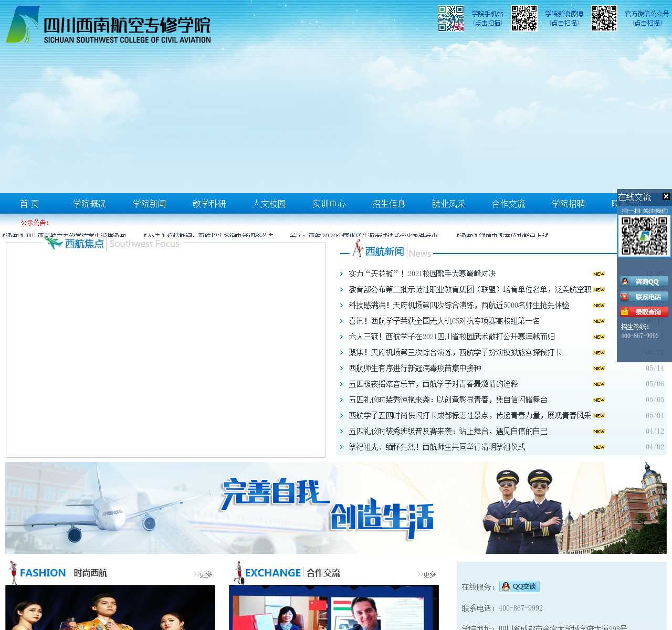Click the 05/14 news date
The height and width of the screenshot is (630, 672).
click(655, 368)
